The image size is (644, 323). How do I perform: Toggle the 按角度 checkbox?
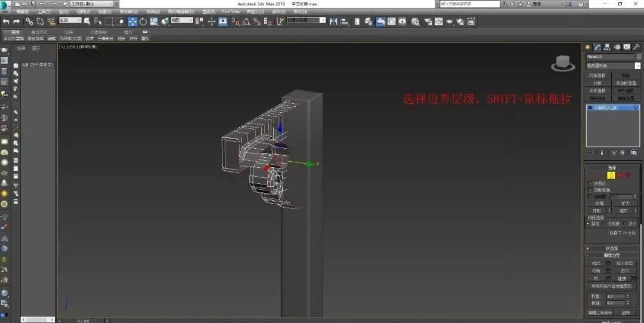tap(590, 196)
